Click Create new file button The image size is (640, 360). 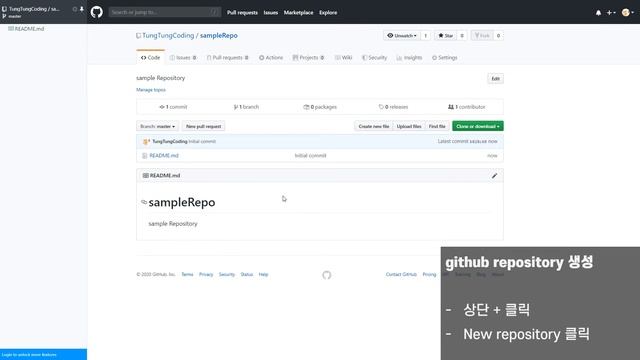(373, 127)
